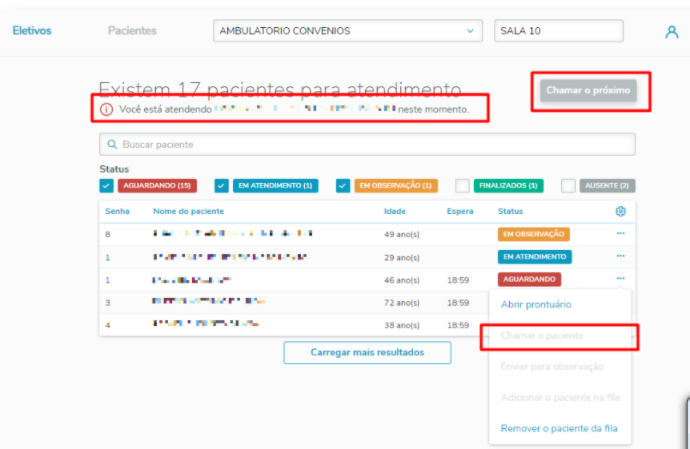Image resolution: width=690 pixels, height=449 pixels.
Task: Sort by the Senha column header
Action: (x=117, y=211)
